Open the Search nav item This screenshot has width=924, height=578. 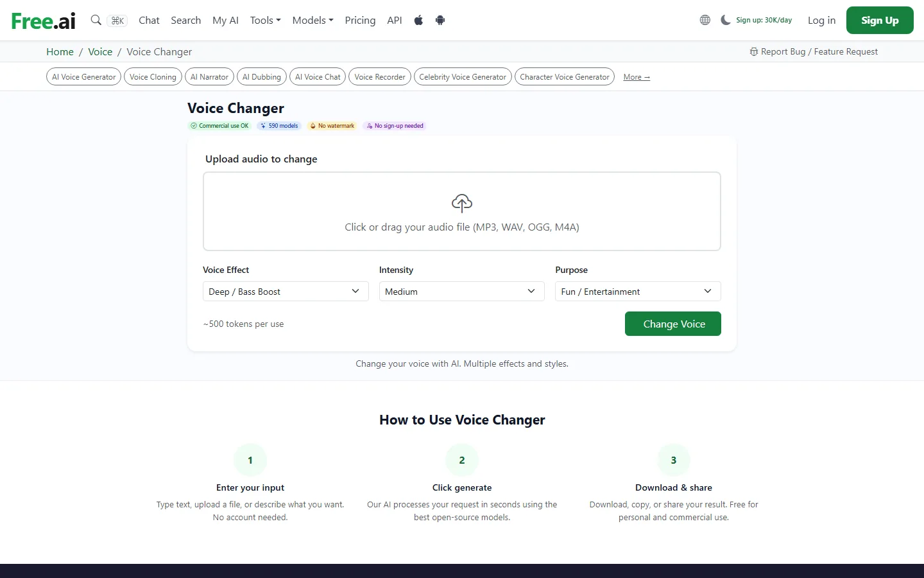tap(186, 20)
